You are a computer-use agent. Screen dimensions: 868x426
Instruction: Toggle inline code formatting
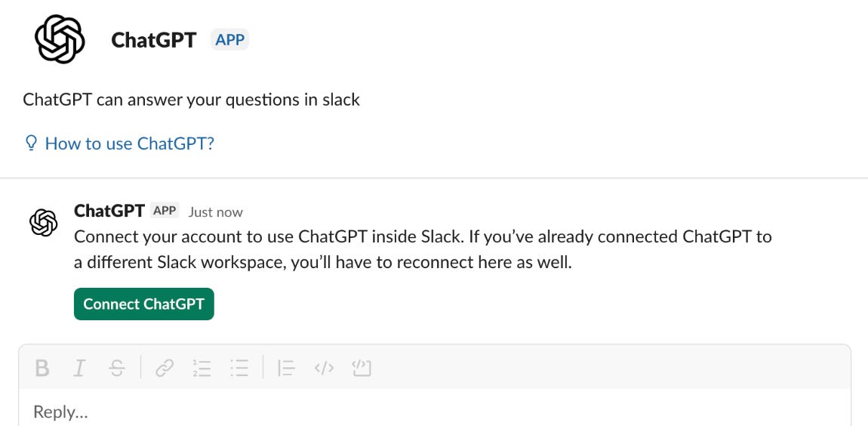pyautogui.click(x=324, y=368)
